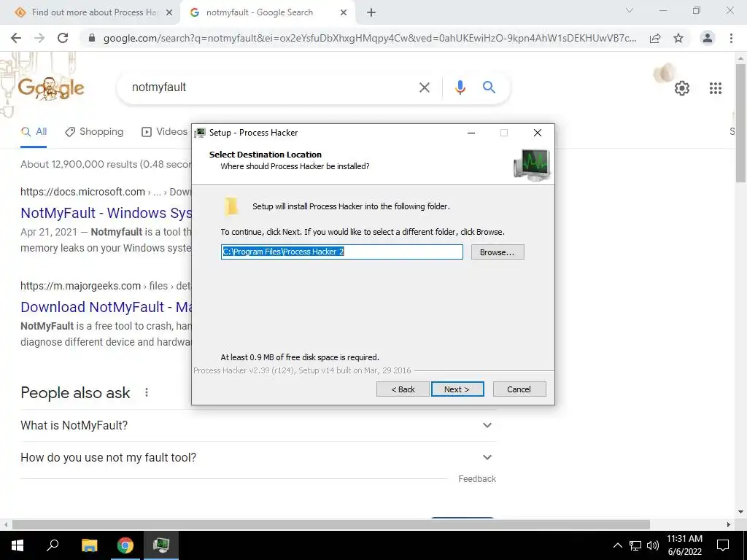The width and height of the screenshot is (747, 560).
Task: Select the All search results tab
Action: pyautogui.click(x=34, y=132)
